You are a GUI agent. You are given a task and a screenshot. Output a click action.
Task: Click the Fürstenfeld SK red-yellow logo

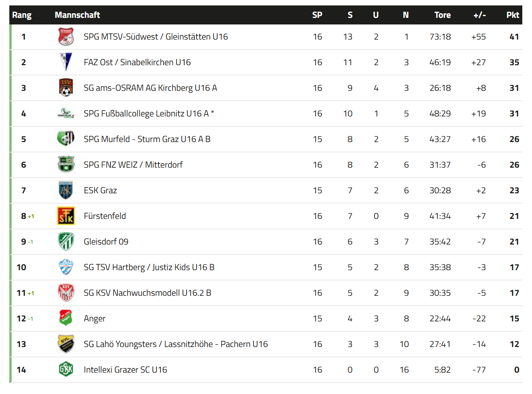(66, 216)
